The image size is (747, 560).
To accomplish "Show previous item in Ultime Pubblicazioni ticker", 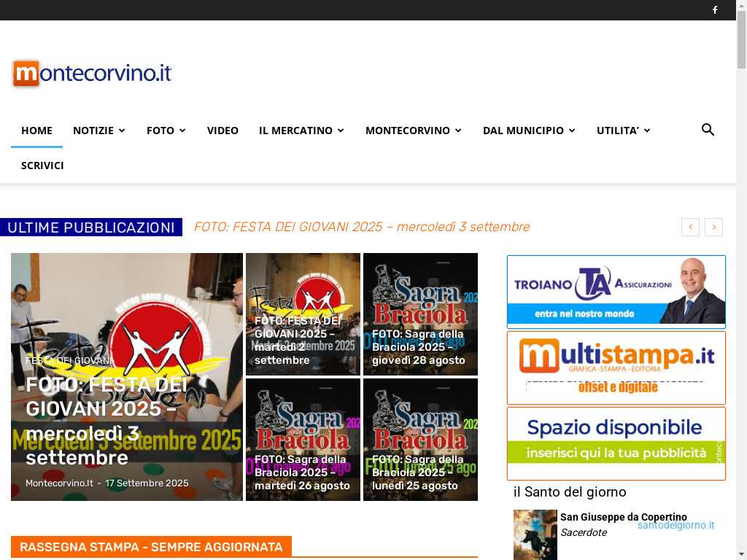I will [x=690, y=227].
